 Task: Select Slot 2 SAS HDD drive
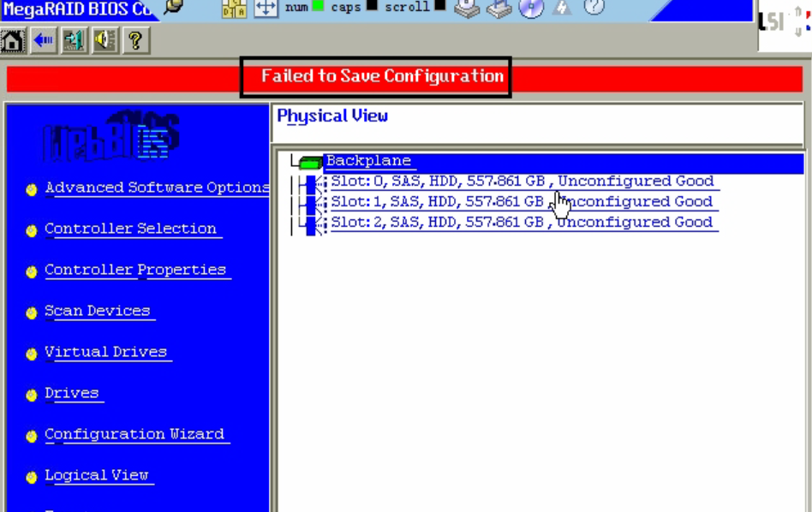click(x=522, y=223)
